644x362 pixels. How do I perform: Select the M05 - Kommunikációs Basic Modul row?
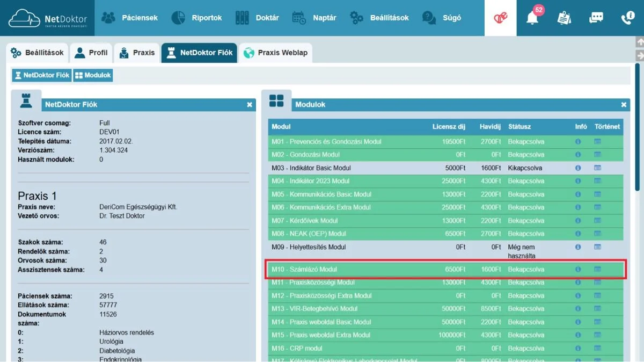tap(446, 194)
